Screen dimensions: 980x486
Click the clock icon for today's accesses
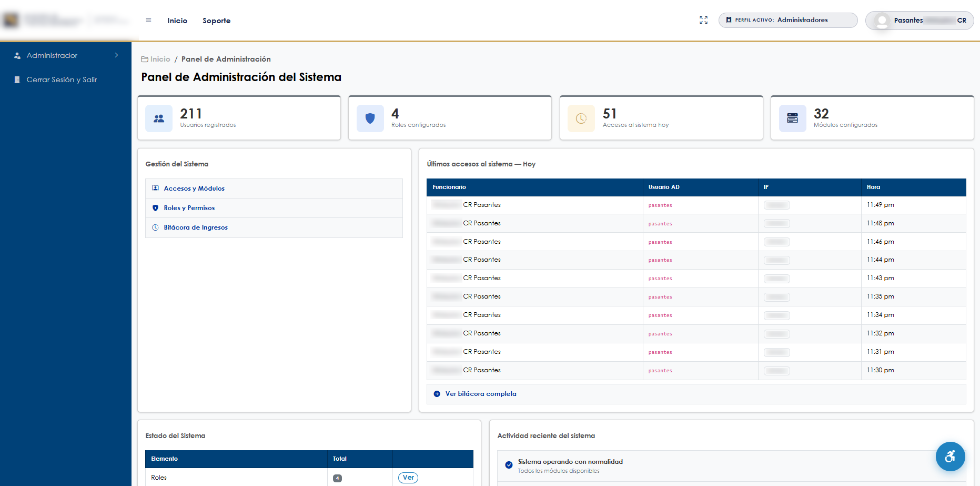pos(581,118)
